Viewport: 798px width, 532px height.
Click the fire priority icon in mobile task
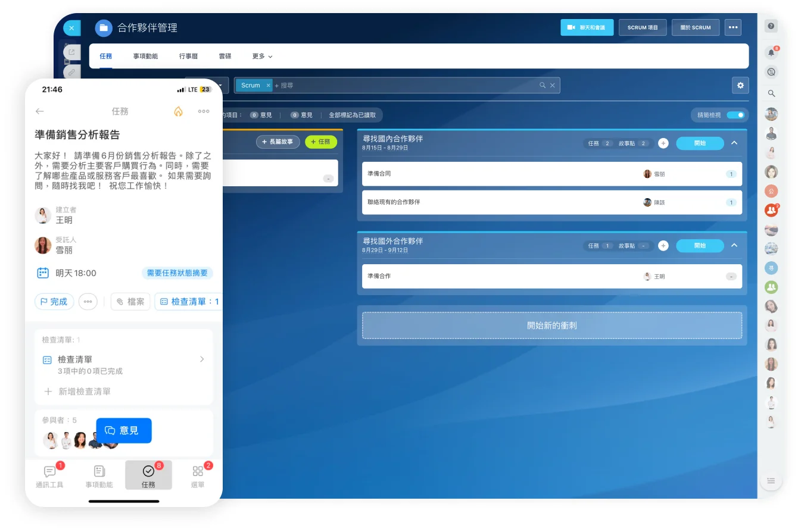click(177, 111)
